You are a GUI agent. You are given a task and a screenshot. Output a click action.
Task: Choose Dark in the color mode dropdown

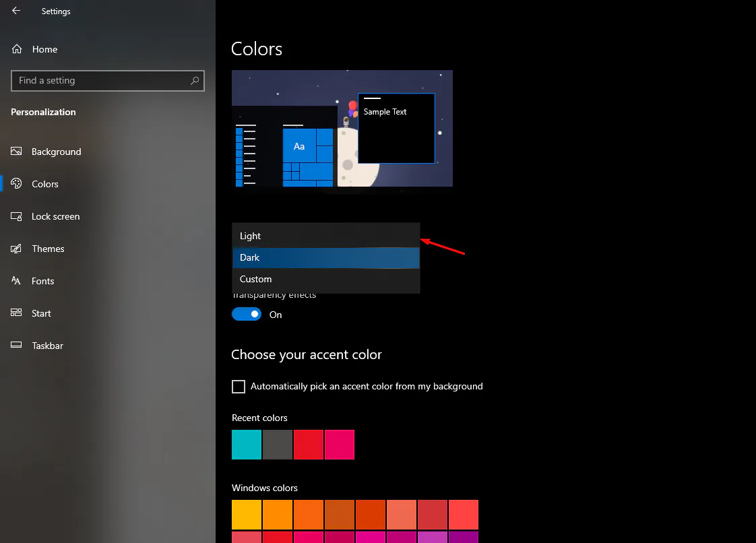[326, 257]
